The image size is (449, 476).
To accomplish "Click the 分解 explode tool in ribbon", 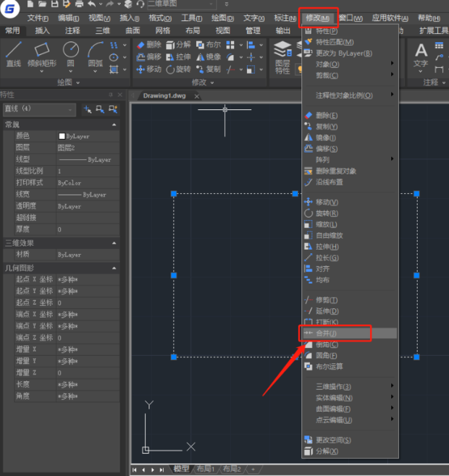I will pyautogui.click(x=178, y=45).
